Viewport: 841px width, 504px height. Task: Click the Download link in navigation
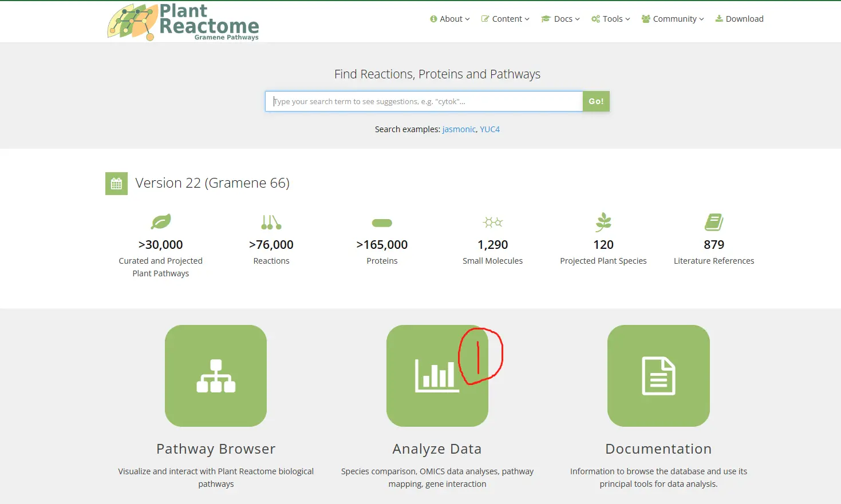(740, 19)
